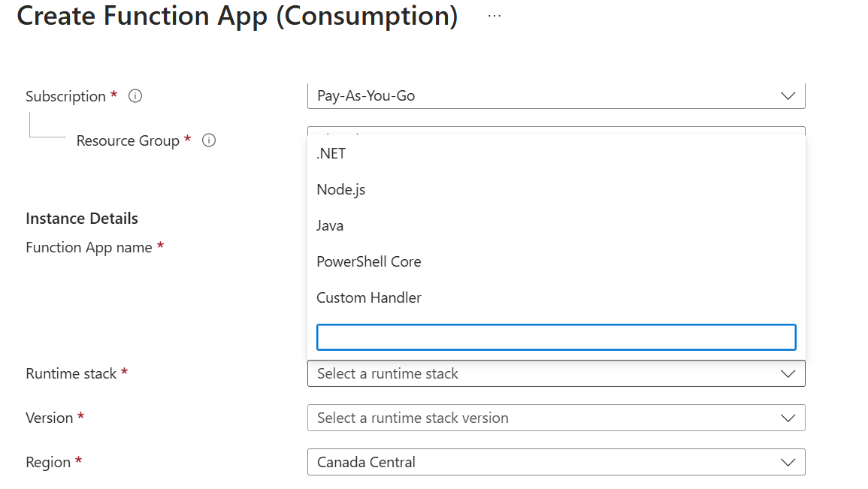Click the Function App name label
Image resolution: width=868 pixels, height=489 pixels.
89,247
